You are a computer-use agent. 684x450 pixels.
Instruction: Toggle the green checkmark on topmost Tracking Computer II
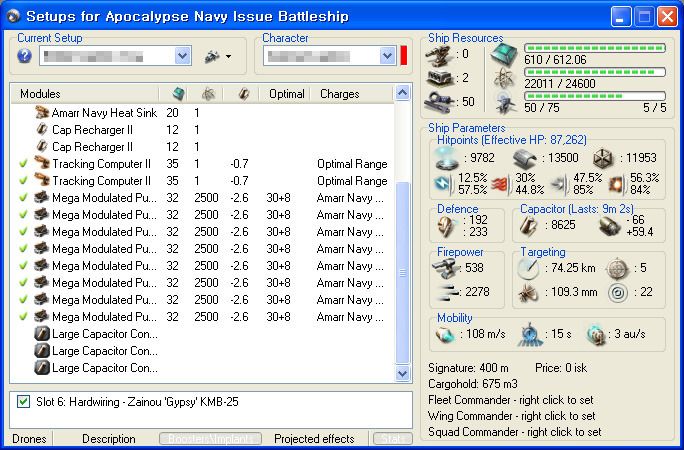tap(23, 164)
